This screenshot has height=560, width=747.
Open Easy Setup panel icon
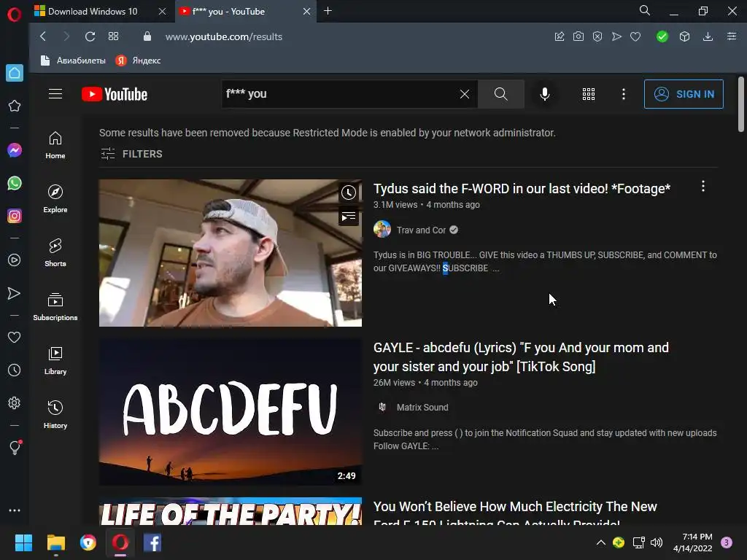pyautogui.click(x=732, y=36)
